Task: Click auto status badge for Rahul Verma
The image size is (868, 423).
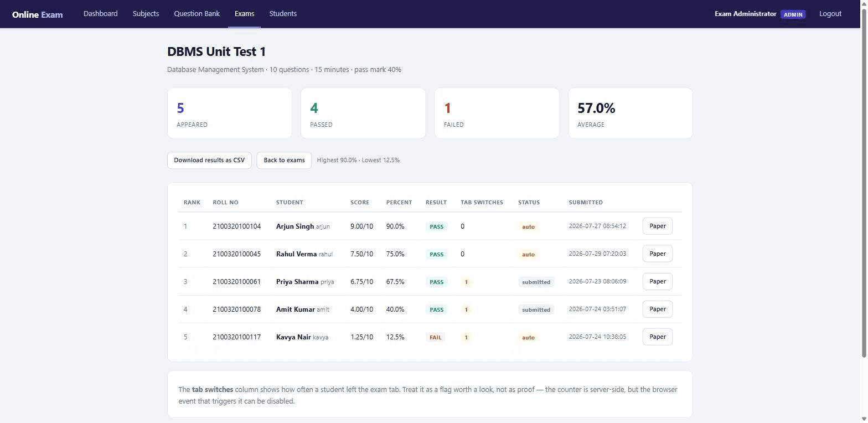Action: tap(528, 254)
